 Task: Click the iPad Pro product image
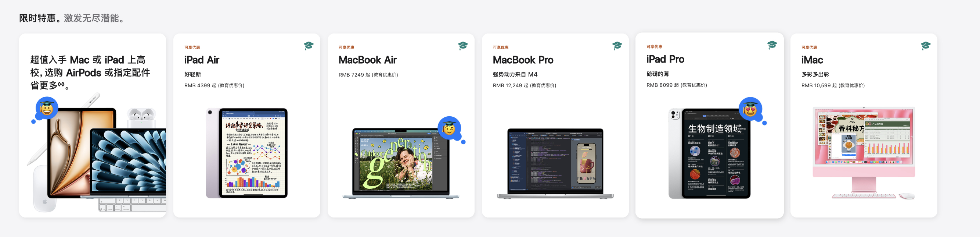pyautogui.click(x=710, y=153)
